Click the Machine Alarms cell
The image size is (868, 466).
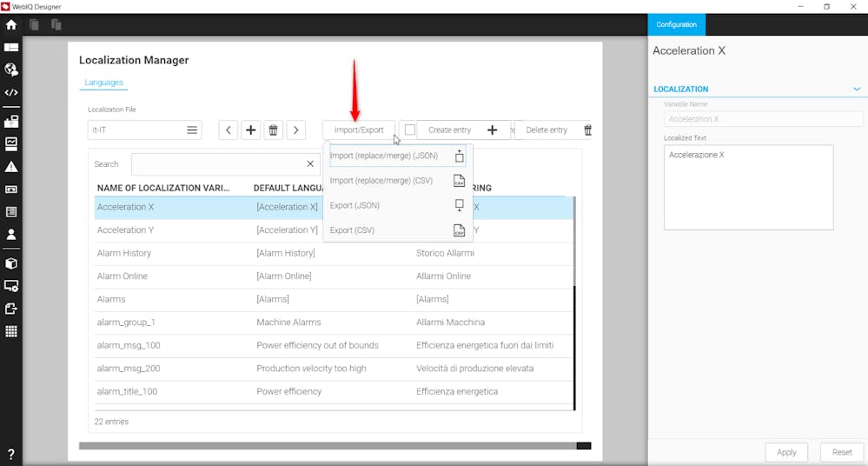288,322
